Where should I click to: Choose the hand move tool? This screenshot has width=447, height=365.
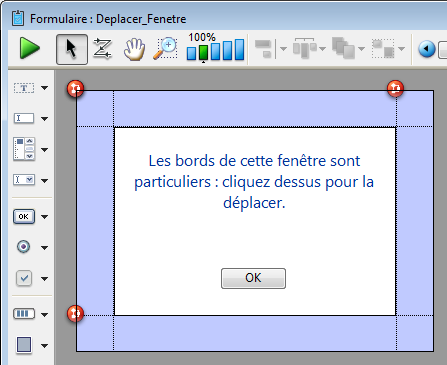point(134,49)
